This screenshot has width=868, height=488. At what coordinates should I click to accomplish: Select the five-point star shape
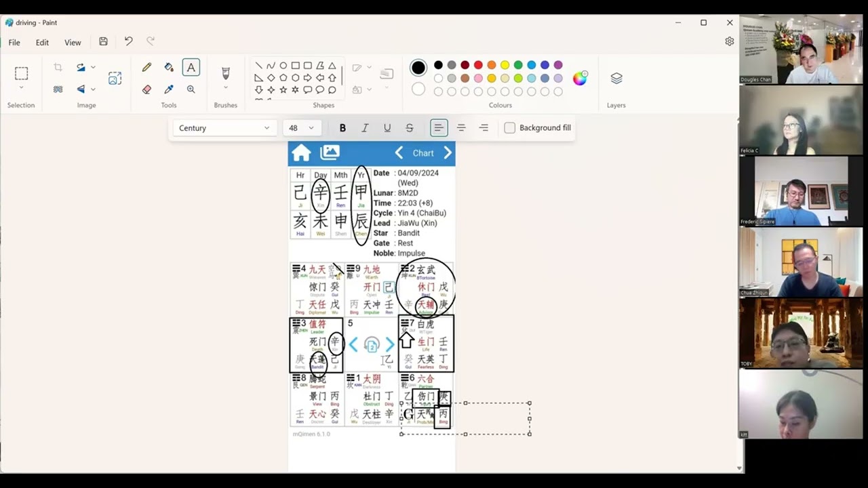tap(283, 89)
